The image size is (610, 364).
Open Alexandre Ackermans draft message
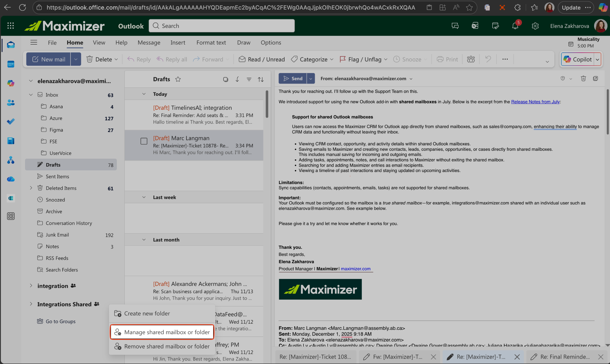coord(194,291)
